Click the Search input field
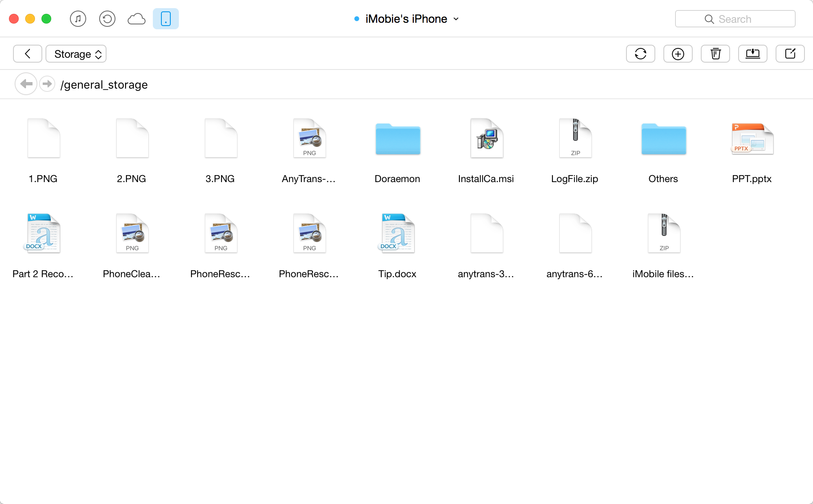 point(735,19)
